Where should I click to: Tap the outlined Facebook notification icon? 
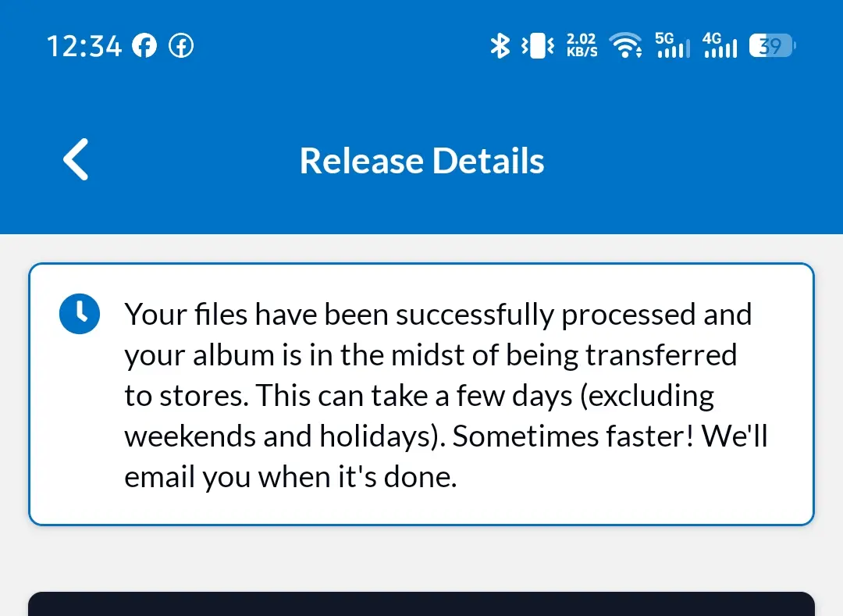click(181, 46)
